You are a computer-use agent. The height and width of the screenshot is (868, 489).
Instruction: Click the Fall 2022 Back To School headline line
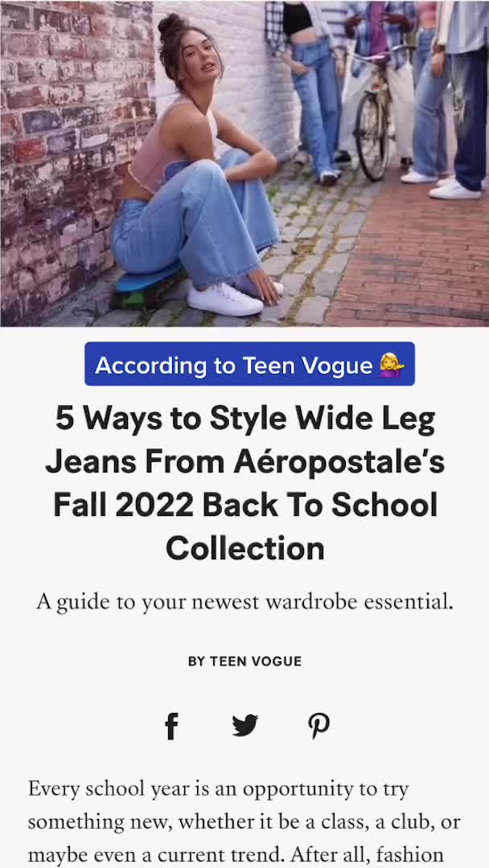click(x=244, y=506)
